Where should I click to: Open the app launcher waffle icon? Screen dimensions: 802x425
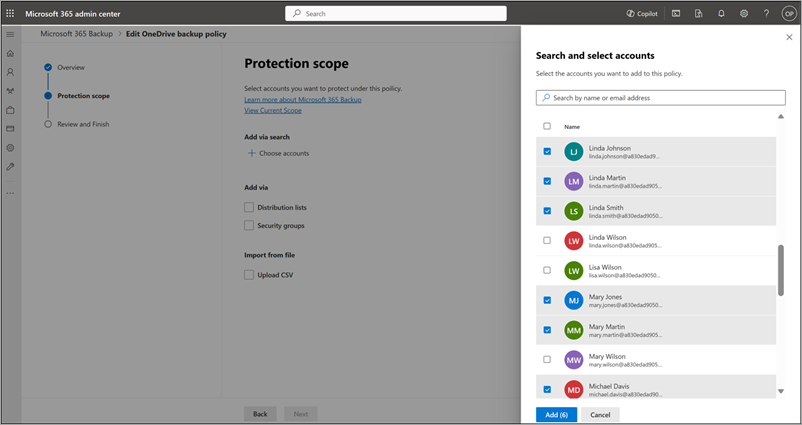pyautogui.click(x=10, y=14)
